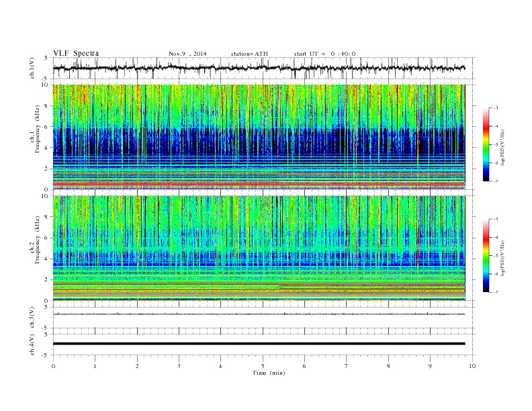Click the ch.1 frequency spectrogram panel

pos(259,137)
